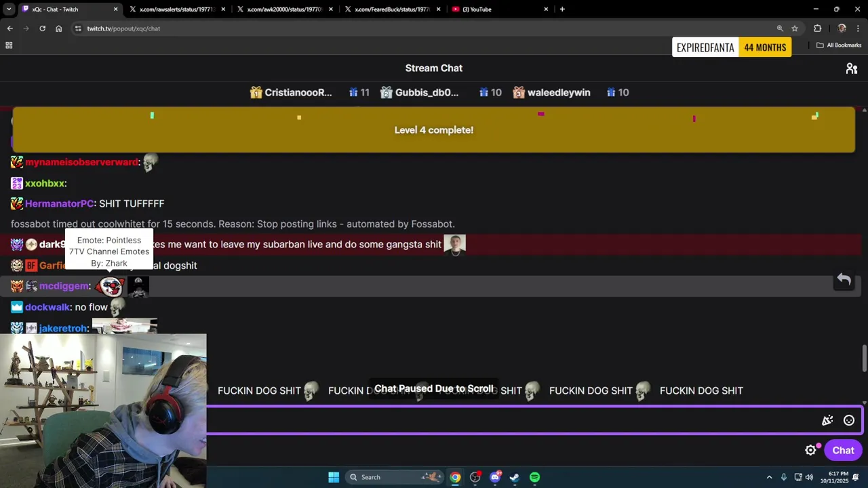Click the EXPIREDFANTA 44 MONTHS badge
868x488 pixels.
point(732,47)
